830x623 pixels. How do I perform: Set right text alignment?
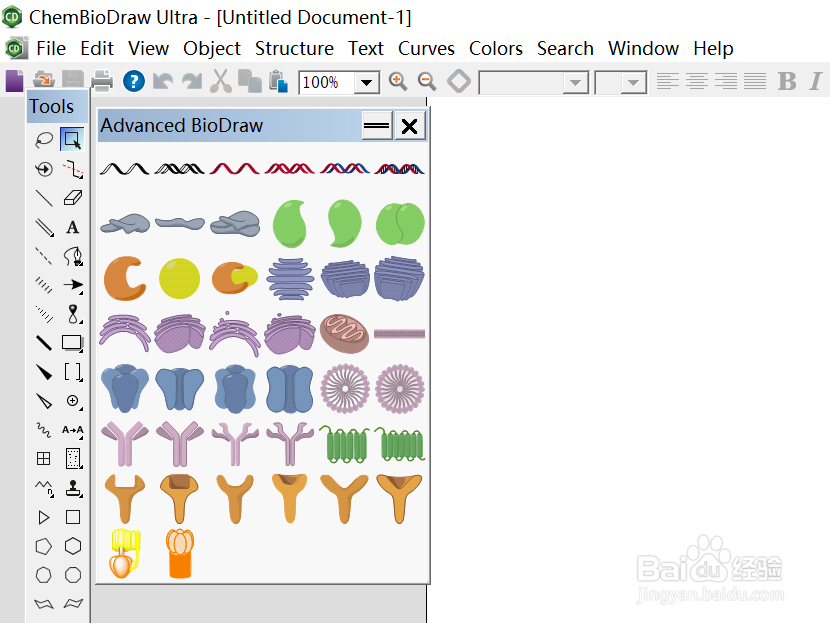click(x=726, y=82)
